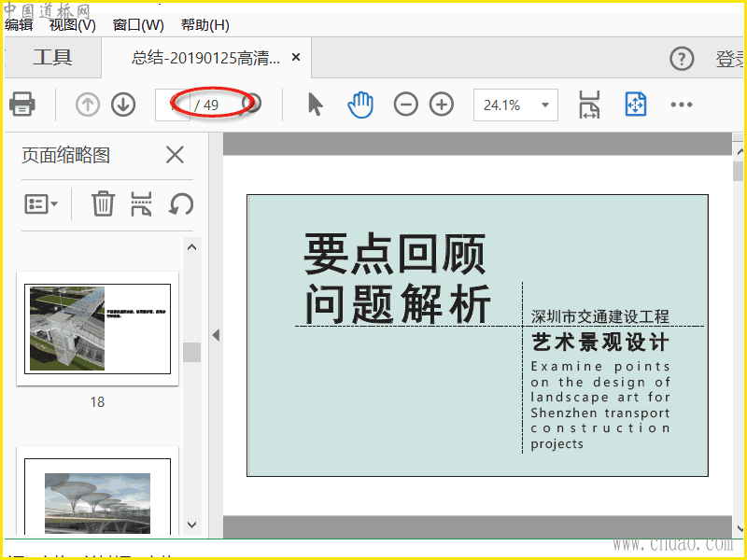Click the fit full page icon
This screenshot has width=747, height=560.
pyautogui.click(x=636, y=105)
